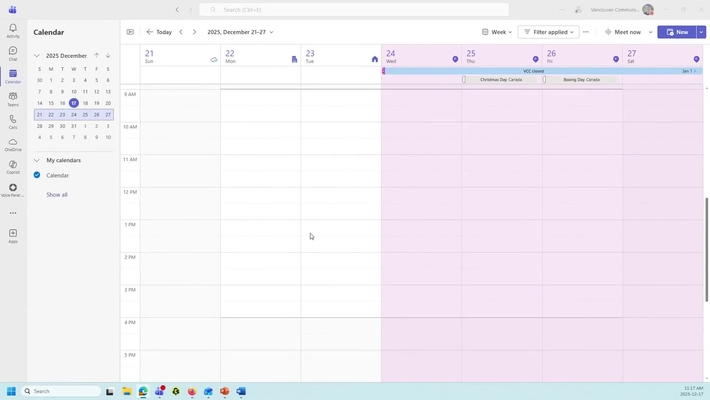Click the Teams search box

point(354,10)
